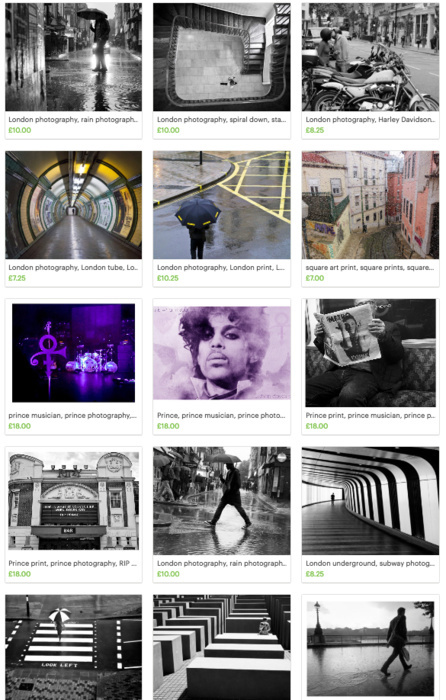Select the London tube tunnel photo
This screenshot has height=700, width=446.
(x=74, y=205)
